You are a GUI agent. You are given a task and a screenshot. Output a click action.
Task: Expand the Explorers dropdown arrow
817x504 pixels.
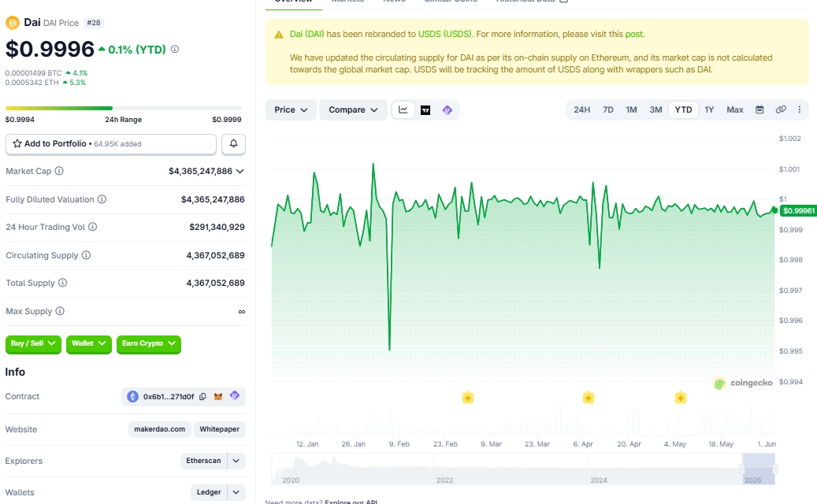pos(236,461)
